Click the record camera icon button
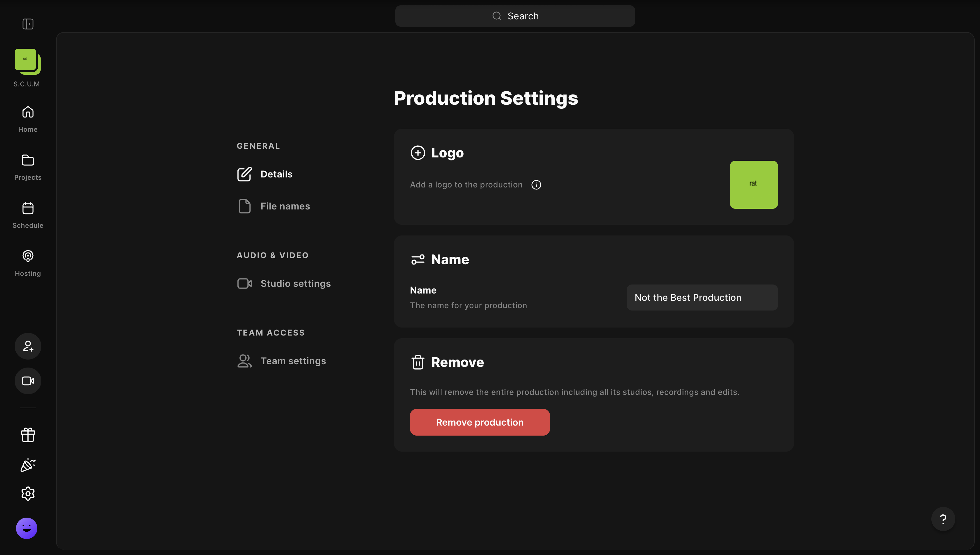 pos(28,381)
